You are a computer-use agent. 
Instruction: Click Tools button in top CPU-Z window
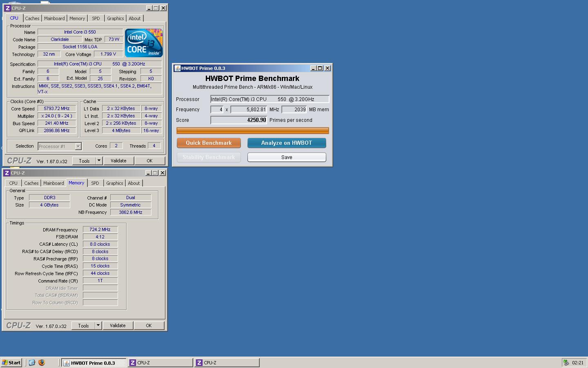[x=84, y=161]
